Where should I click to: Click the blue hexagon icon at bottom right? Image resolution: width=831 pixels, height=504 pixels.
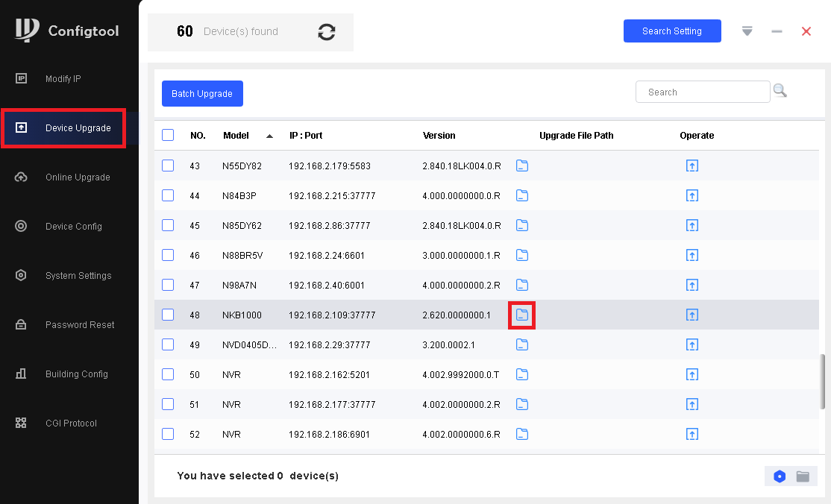pos(780,476)
